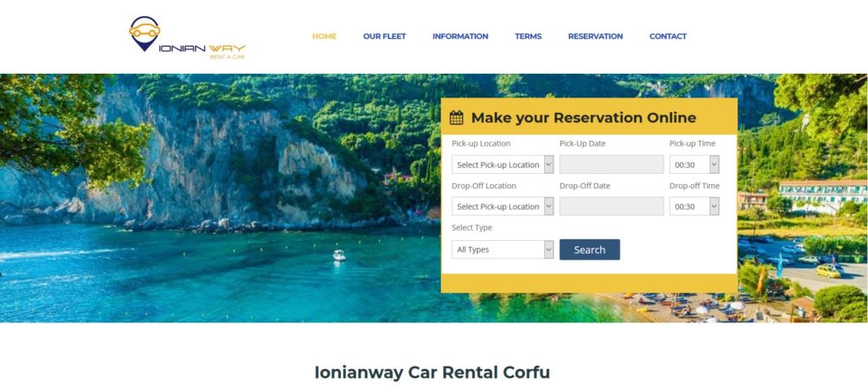This screenshot has height=392, width=868.
Task: Expand the Drop-off Time selector
Action: pos(694,206)
